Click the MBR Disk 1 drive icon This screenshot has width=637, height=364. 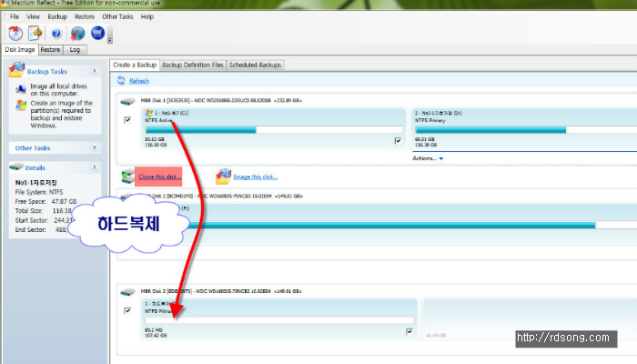[126, 98]
